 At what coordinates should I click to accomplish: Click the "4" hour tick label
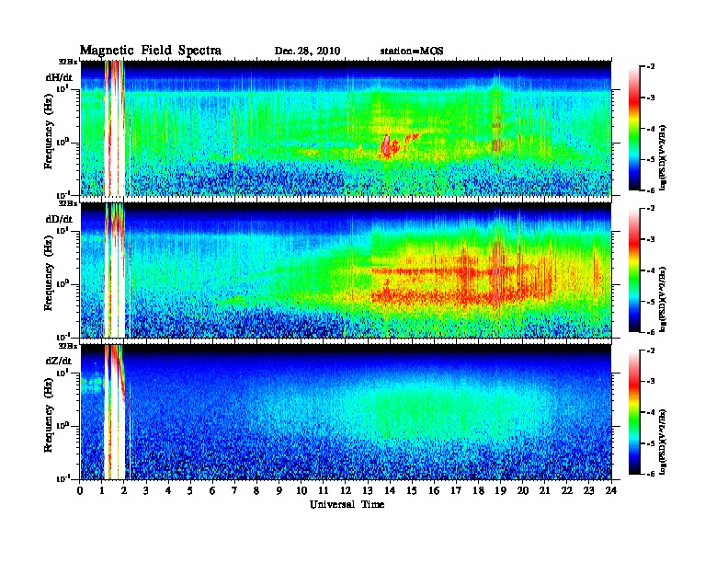(x=168, y=490)
